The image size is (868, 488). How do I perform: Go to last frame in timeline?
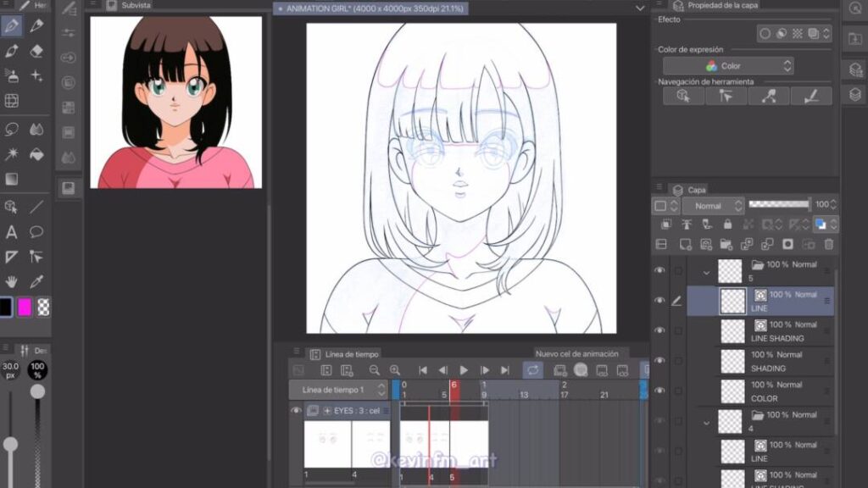(x=505, y=370)
